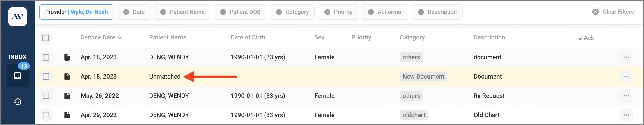
Task: Add the Abnormal filter
Action: pyautogui.click(x=385, y=12)
